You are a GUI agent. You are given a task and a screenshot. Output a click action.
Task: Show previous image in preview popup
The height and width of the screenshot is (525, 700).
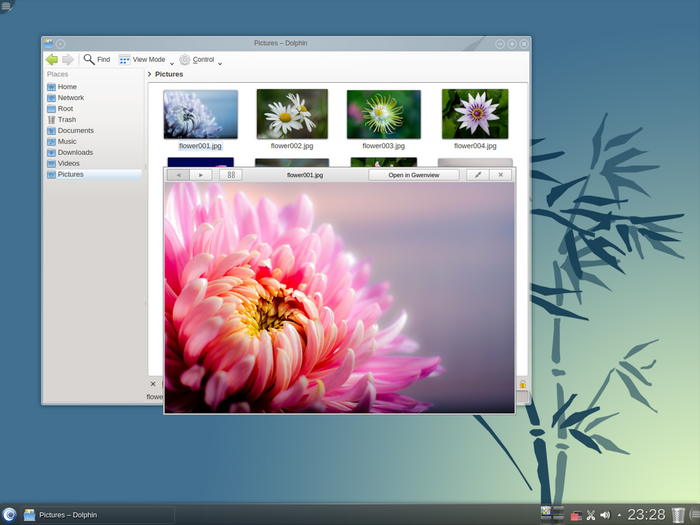[178, 175]
